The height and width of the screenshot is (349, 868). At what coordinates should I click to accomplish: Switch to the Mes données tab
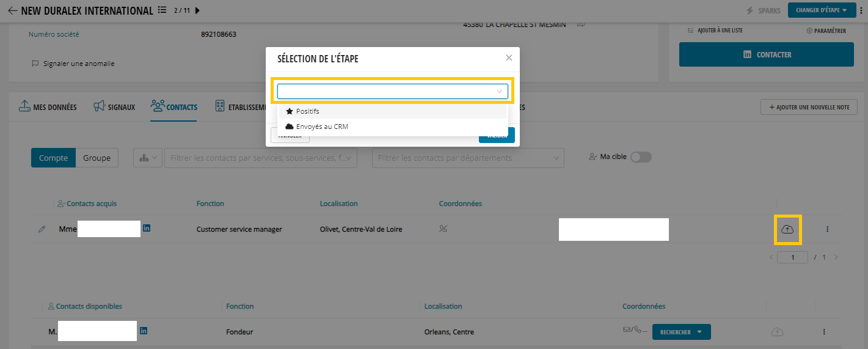coord(48,107)
